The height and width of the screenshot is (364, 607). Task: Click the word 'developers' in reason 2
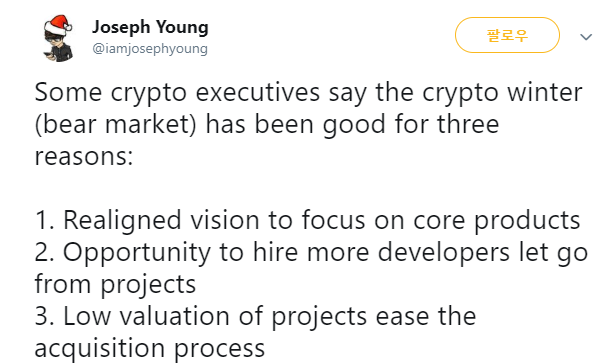click(x=444, y=253)
